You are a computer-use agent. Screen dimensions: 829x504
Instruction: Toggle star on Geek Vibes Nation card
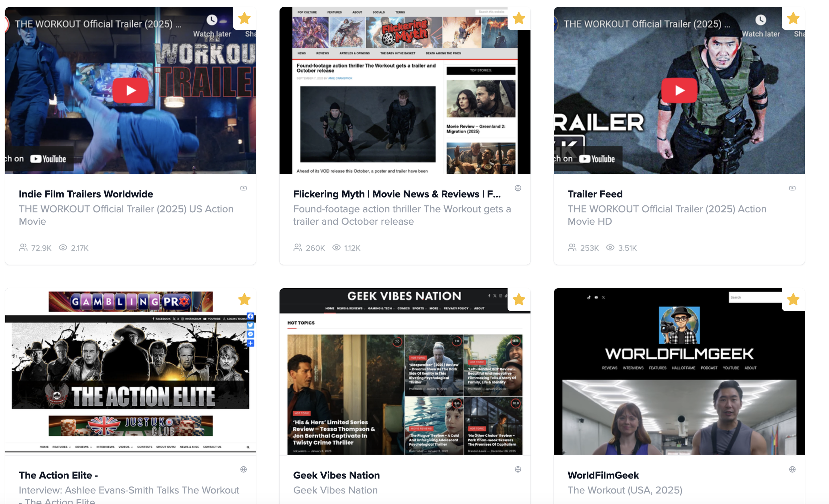click(x=519, y=299)
